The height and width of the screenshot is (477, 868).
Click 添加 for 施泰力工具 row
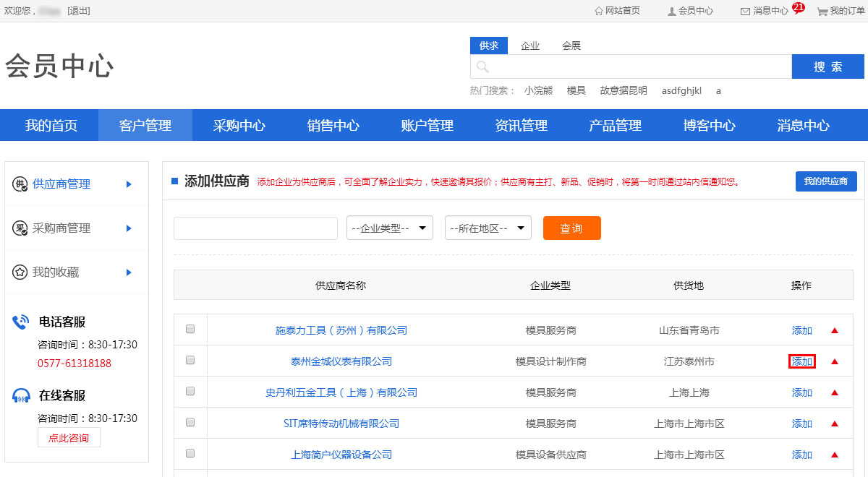[x=802, y=330]
